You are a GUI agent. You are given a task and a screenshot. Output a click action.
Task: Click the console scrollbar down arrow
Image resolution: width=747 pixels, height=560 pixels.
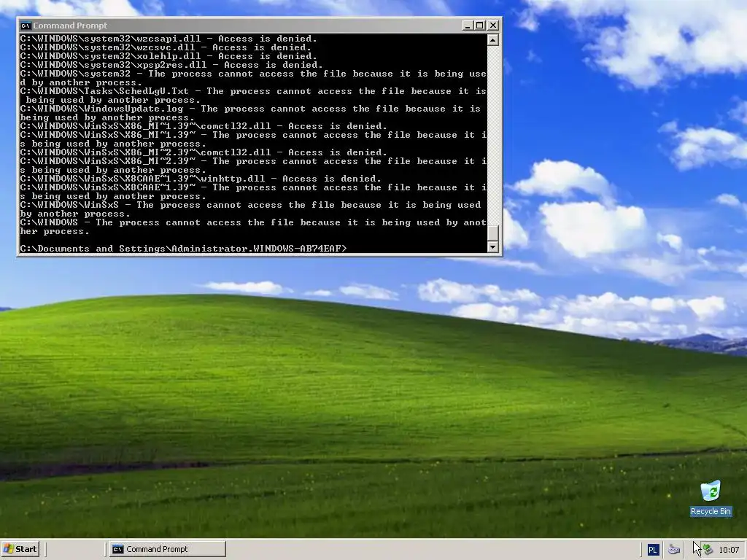(x=493, y=246)
